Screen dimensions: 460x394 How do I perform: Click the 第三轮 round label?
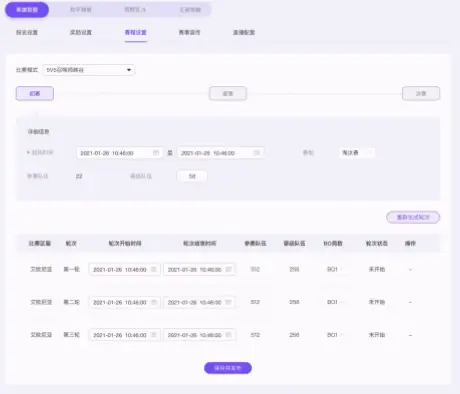coord(72,335)
